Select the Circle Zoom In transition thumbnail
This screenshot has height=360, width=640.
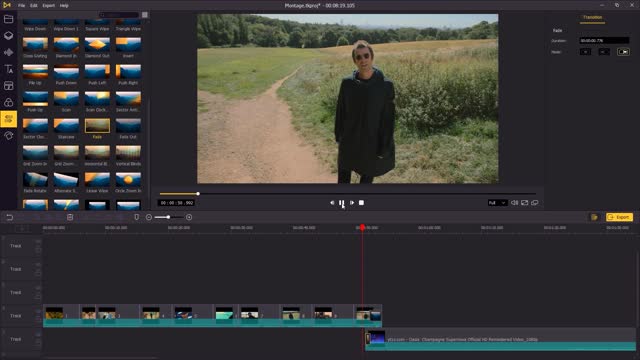click(x=128, y=180)
